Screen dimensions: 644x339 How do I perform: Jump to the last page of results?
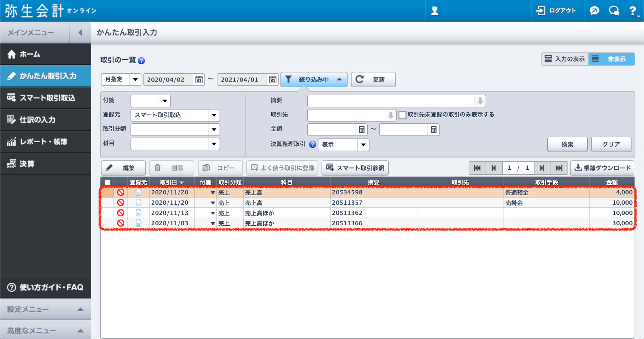click(559, 168)
